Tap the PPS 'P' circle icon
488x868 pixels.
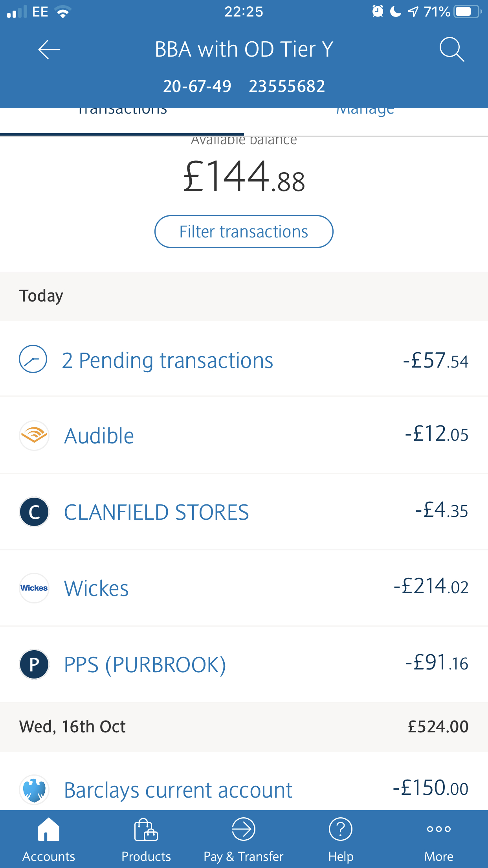[34, 664]
